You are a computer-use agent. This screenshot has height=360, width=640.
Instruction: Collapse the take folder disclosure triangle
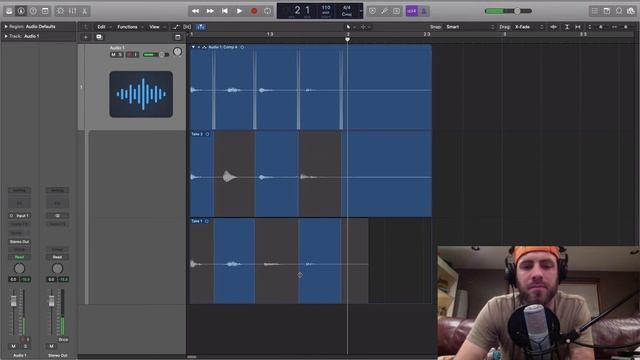tap(193, 47)
